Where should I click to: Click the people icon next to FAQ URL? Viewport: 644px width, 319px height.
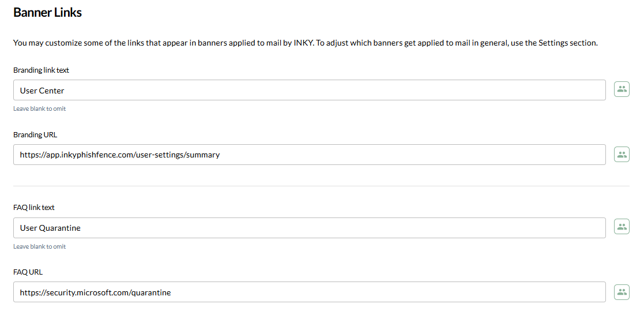622,291
